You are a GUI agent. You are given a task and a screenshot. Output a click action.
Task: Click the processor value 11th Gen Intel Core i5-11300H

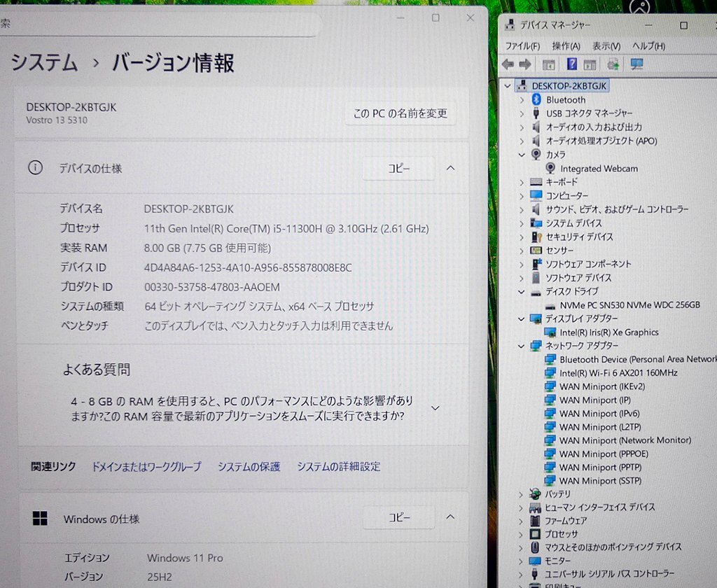click(286, 229)
